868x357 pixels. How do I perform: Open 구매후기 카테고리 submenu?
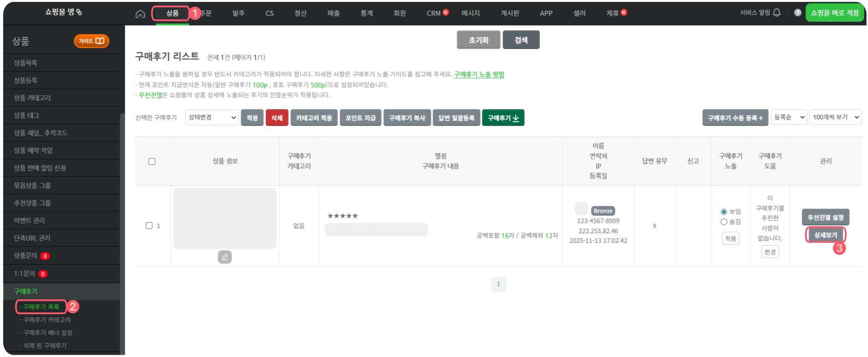tap(46, 320)
